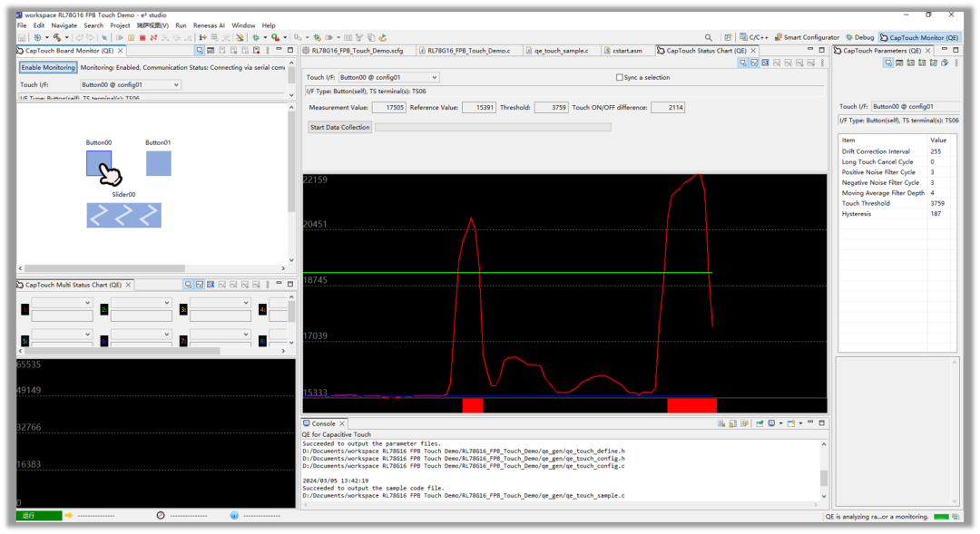
Task: Click the Console vertical scrollbar
Action: [x=824, y=477]
